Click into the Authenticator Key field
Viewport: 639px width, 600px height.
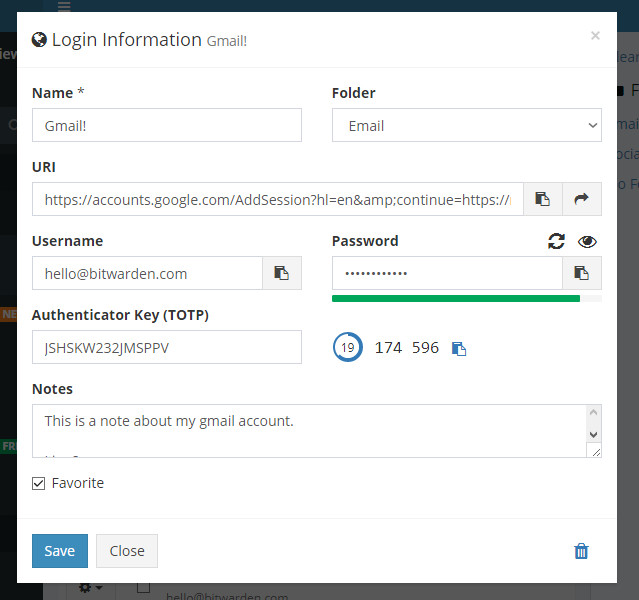(166, 347)
